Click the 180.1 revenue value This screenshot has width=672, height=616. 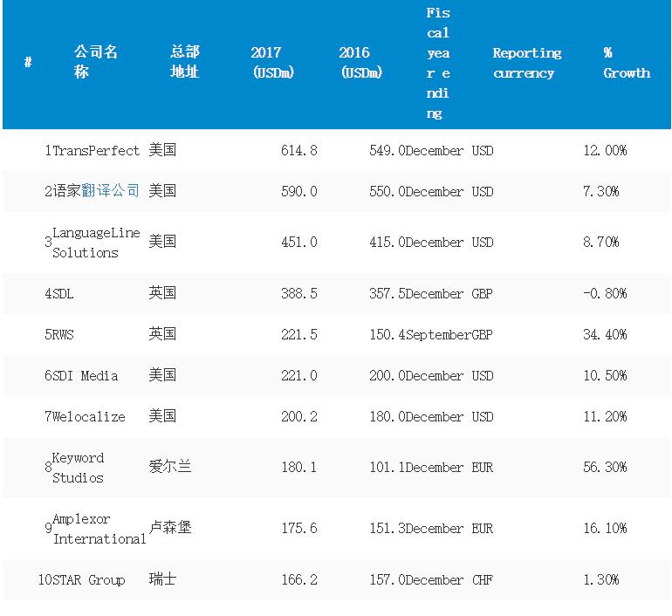tap(299, 467)
